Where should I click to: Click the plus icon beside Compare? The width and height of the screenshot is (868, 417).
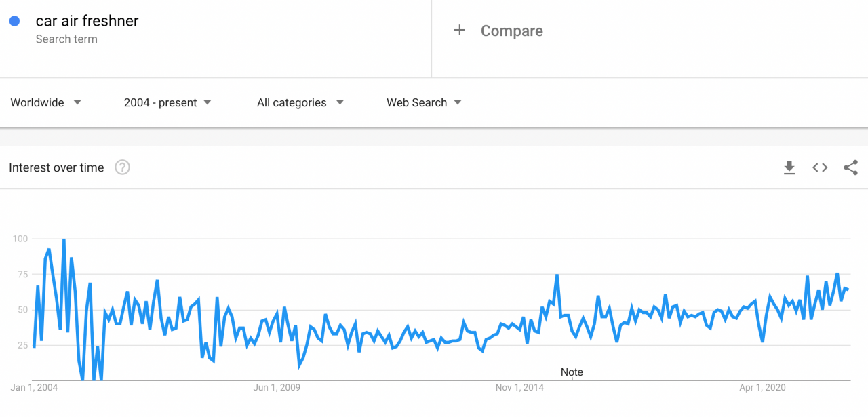click(x=460, y=31)
